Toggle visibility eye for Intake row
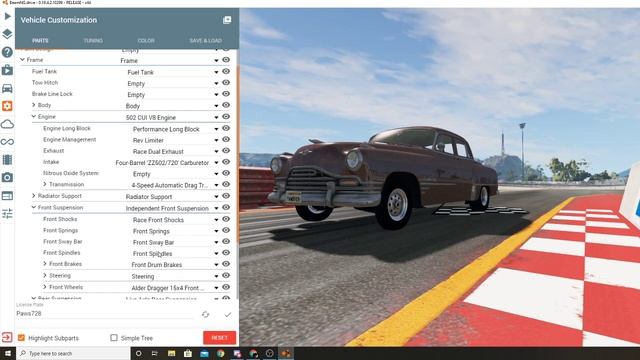This screenshot has width=640, height=360. [x=226, y=162]
